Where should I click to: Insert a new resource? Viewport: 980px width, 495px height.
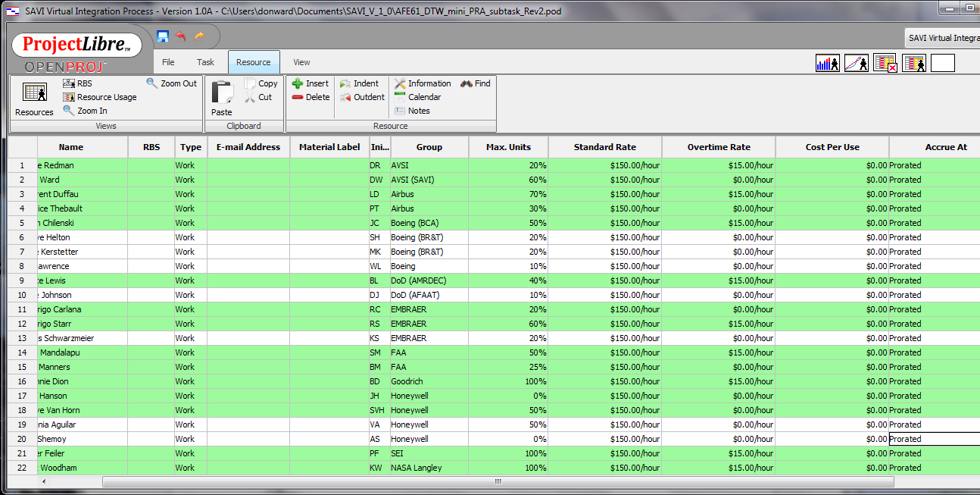pos(311,83)
